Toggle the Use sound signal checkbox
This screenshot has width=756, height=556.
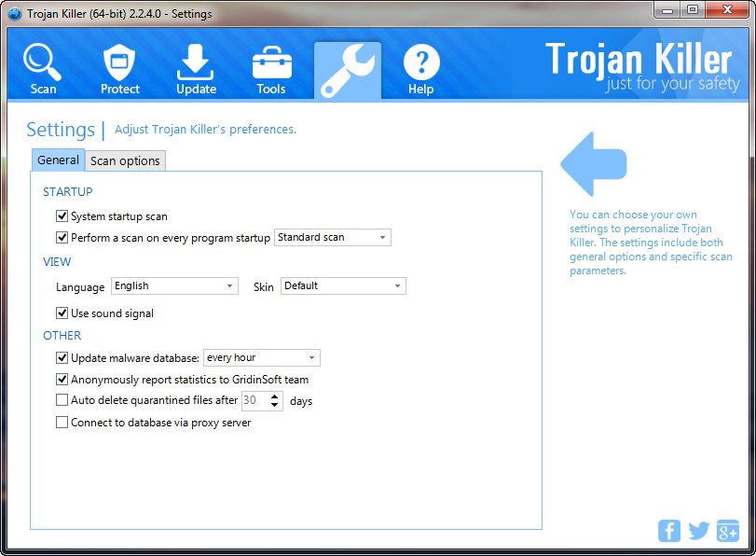click(x=62, y=313)
